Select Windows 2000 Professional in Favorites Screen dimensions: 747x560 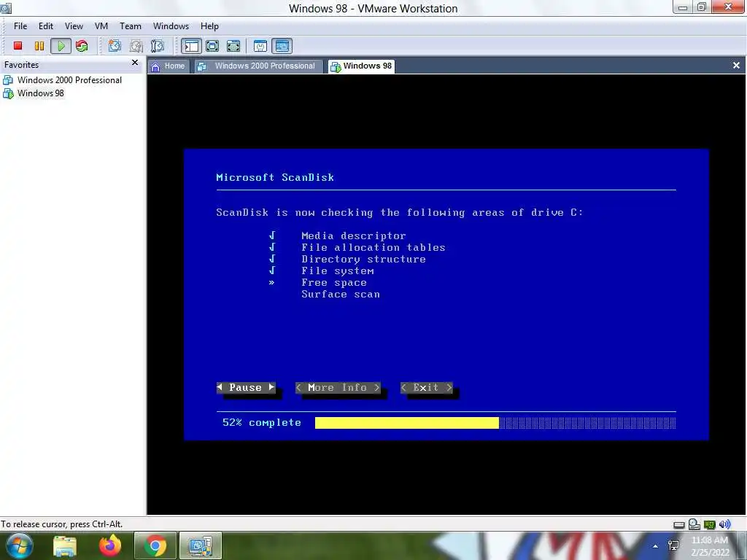[x=63, y=80]
